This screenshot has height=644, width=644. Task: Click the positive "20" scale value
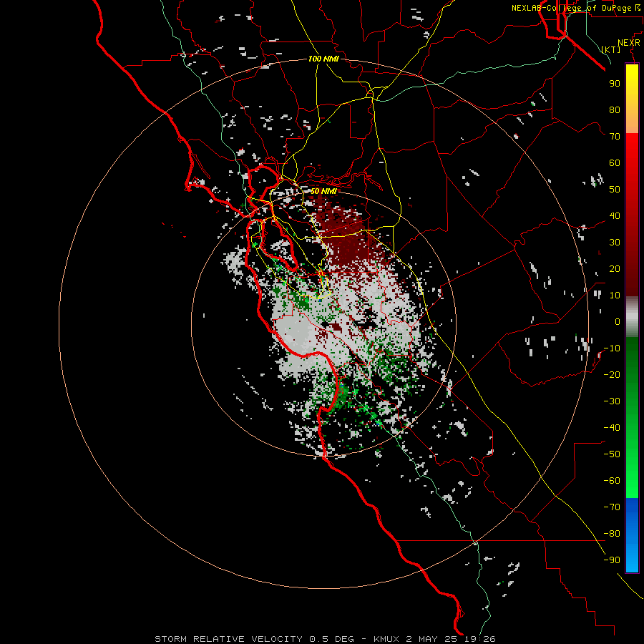pos(615,268)
